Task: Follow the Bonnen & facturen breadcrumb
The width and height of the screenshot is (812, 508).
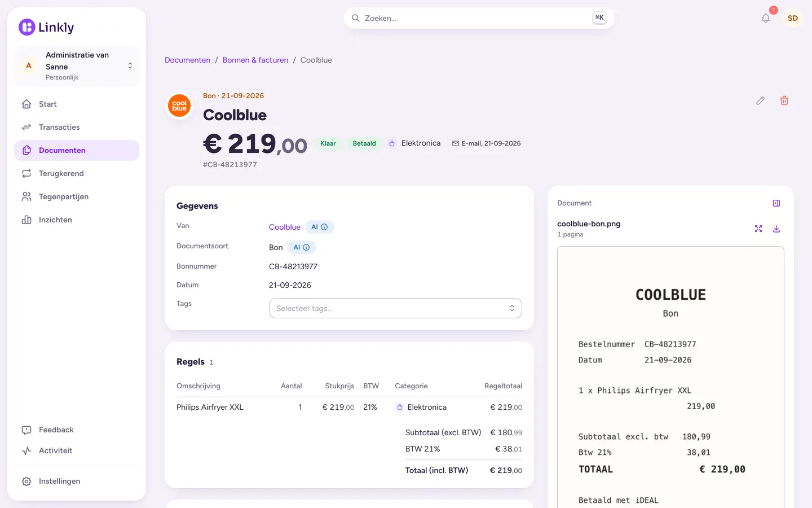Action: 255,60
